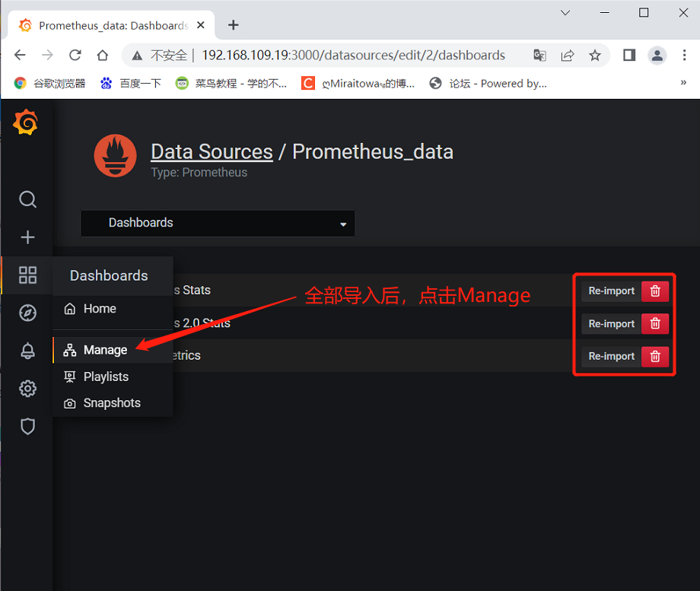Click the Server Admin shield icon
This screenshot has height=591, width=700.
(27, 427)
